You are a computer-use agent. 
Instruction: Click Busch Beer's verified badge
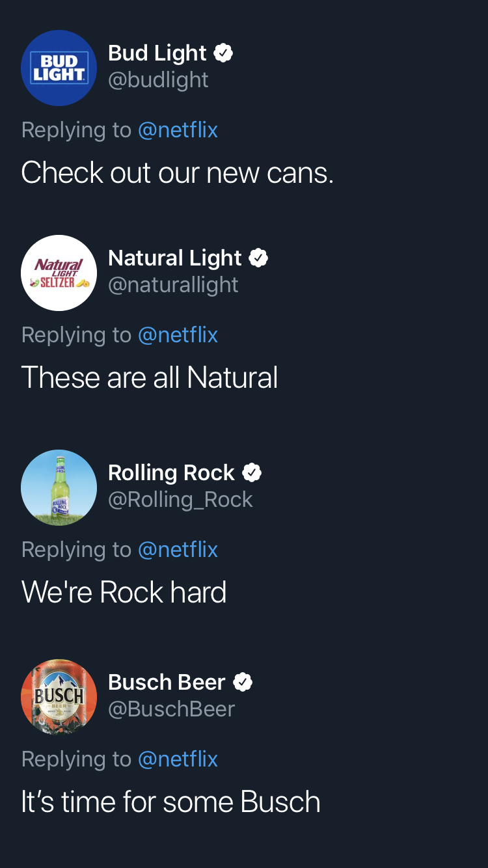[x=243, y=682]
